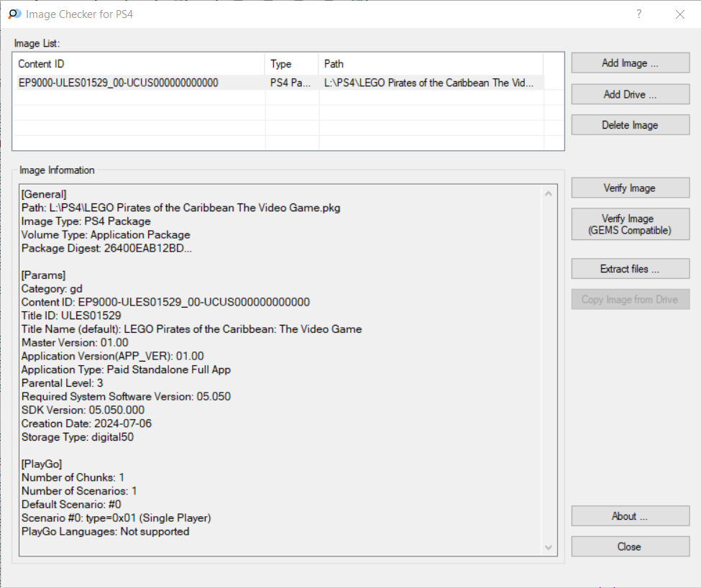Sort by the Content ID column header
The height and width of the screenshot is (588, 701).
139,64
